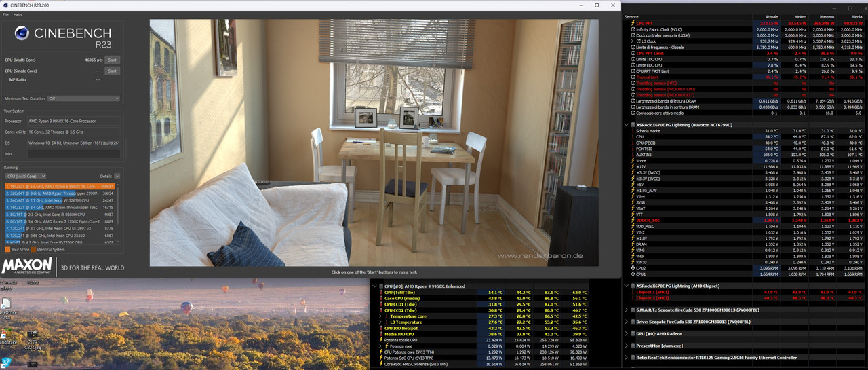Select the AMD Ryzen 9 9950X ranking row
The image size is (868, 370).
[x=59, y=186]
